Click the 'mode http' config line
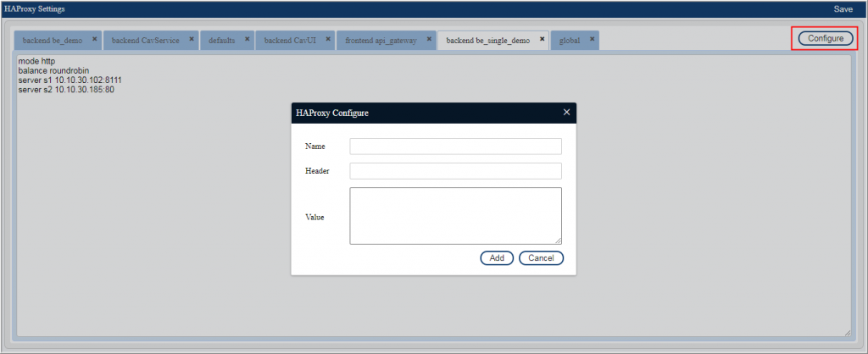Image resolution: width=868 pixels, height=354 pixels. (36, 61)
